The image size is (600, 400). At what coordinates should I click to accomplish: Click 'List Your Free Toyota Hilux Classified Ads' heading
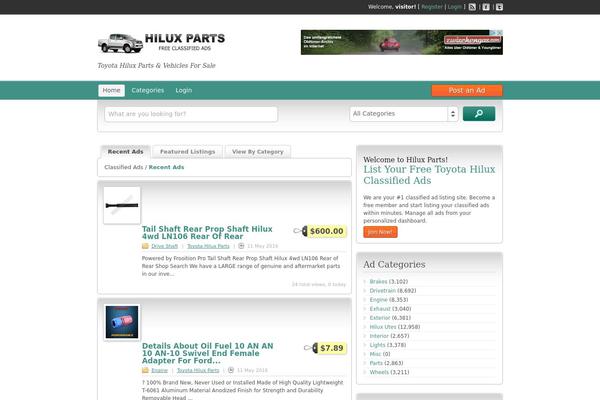(x=429, y=175)
